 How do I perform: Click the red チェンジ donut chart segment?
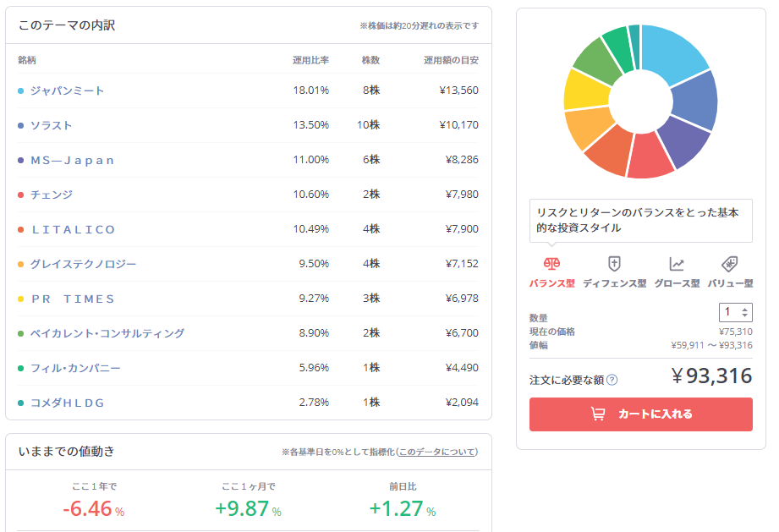[x=650, y=156]
